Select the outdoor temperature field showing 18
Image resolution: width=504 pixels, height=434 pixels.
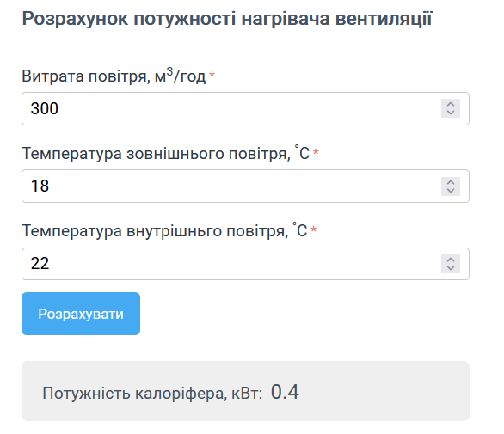[245, 186]
